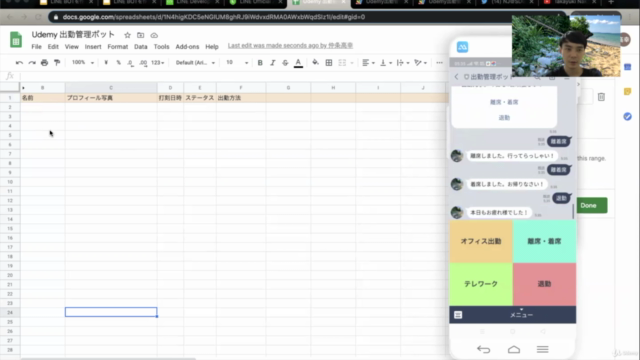Screen dimensions: 640x360
Task: Toggle italic formatting
Action: [273, 63]
